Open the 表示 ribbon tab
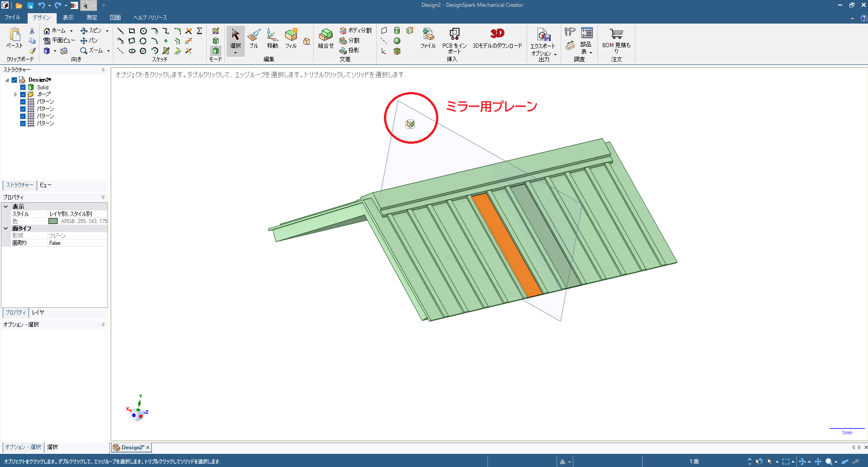The height and width of the screenshot is (467, 868). pyautogui.click(x=68, y=18)
